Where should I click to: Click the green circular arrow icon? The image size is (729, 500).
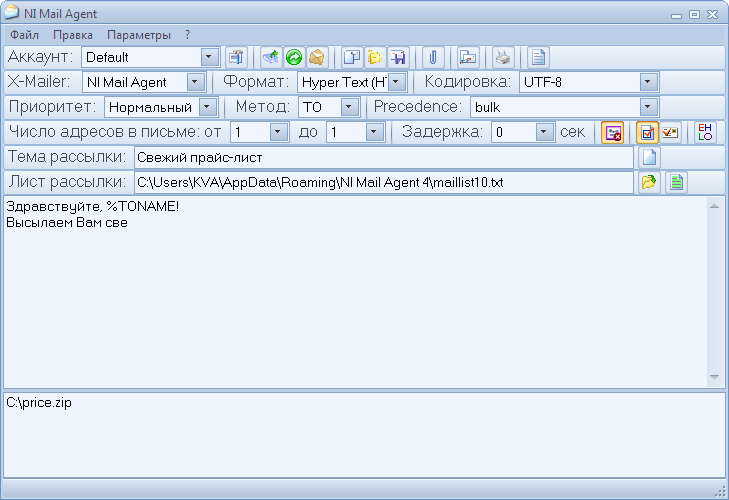pos(294,57)
